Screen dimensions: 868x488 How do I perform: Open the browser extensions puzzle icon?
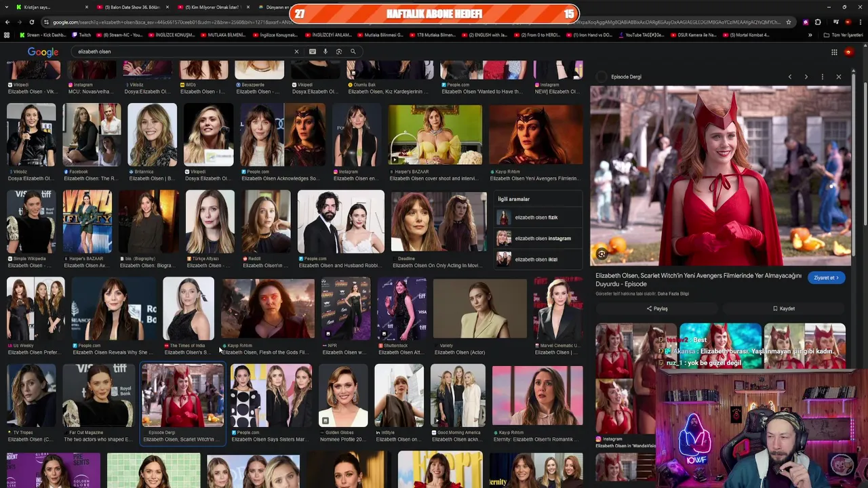[818, 22]
